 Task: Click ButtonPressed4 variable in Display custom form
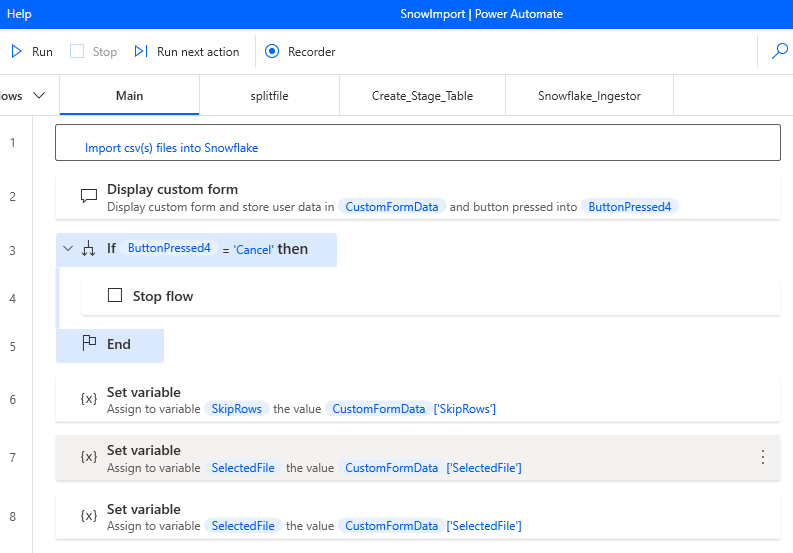pyautogui.click(x=630, y=207)
